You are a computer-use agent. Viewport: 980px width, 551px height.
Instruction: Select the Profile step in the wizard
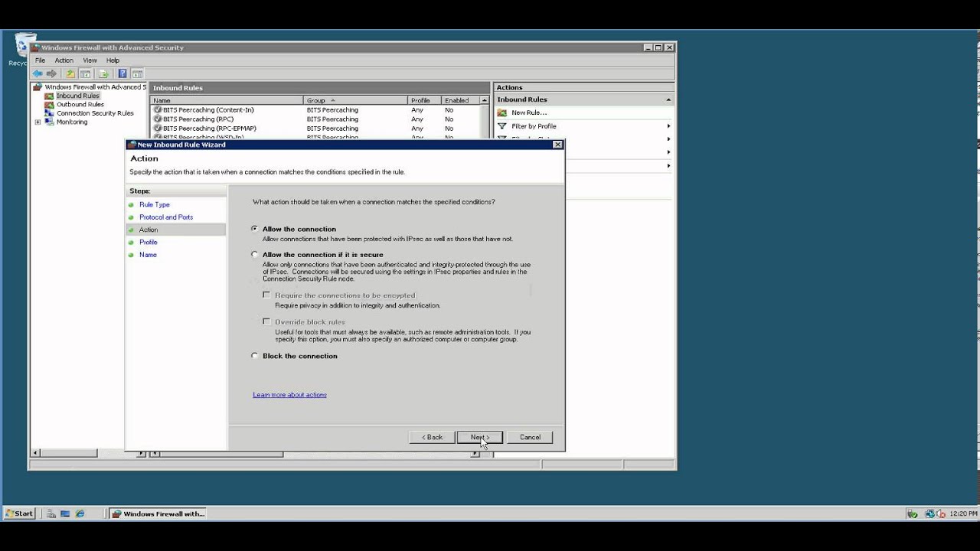tap(148, 242)
